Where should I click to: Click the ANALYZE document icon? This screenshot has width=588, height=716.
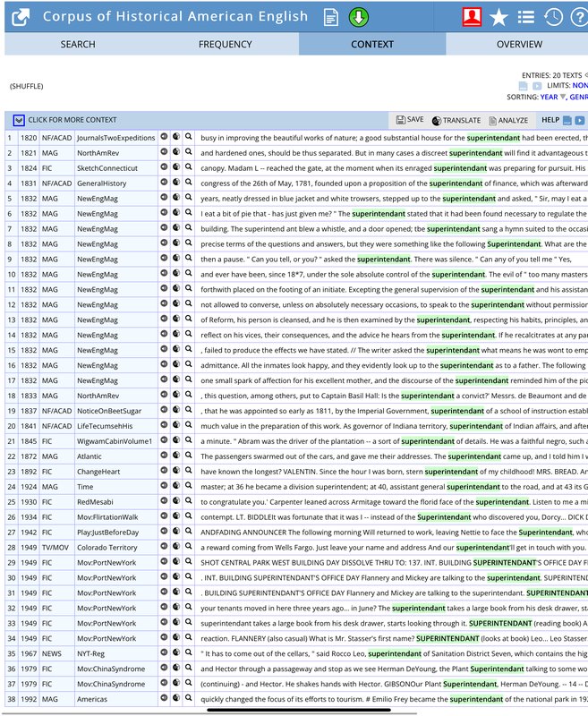tap(492, 121)
